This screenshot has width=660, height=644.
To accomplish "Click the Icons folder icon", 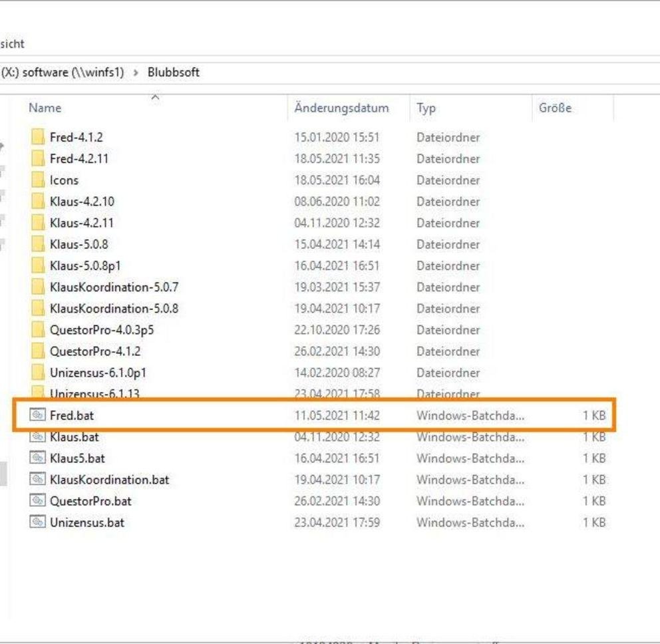I will pyautogui.click(x=37, y=180).
